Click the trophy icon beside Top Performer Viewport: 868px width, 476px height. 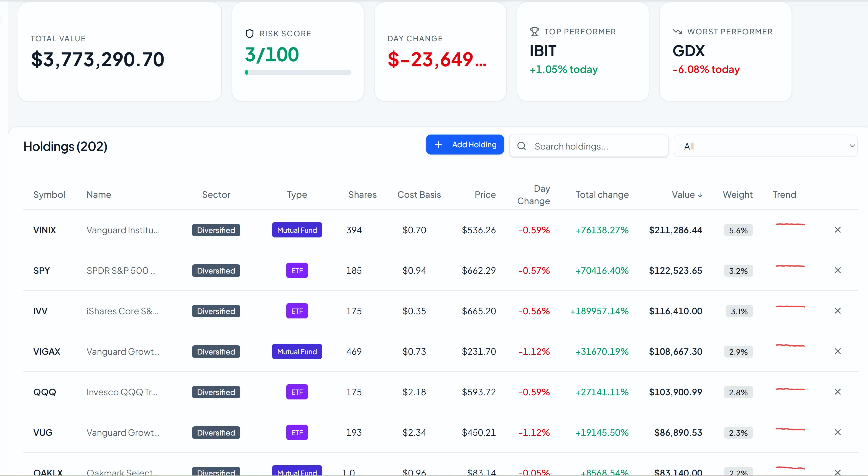(534, 31)
